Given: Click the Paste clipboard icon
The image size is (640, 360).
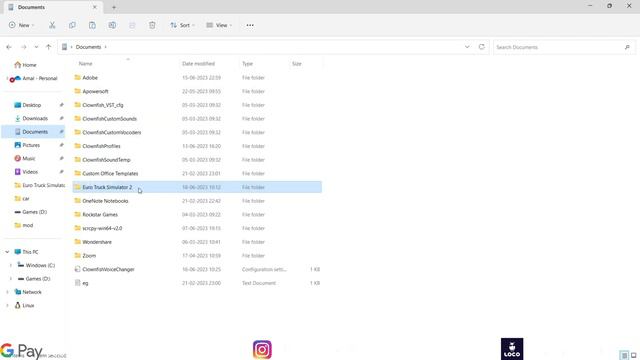Looking at the screenshot, I should pos(92,25).
